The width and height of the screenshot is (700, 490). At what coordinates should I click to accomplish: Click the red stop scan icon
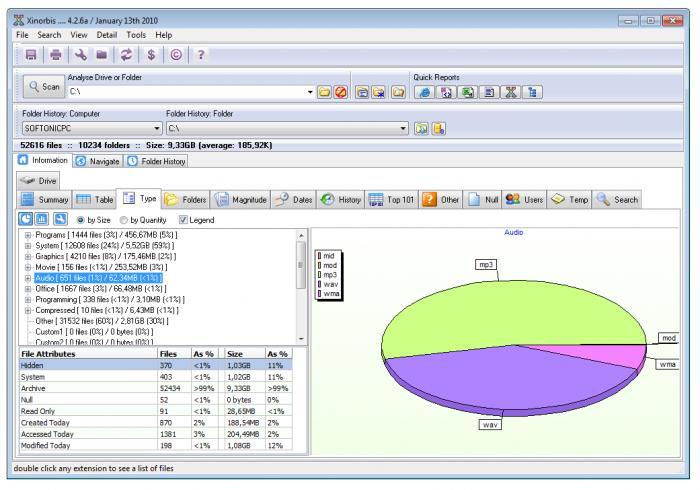pos(341,92)
